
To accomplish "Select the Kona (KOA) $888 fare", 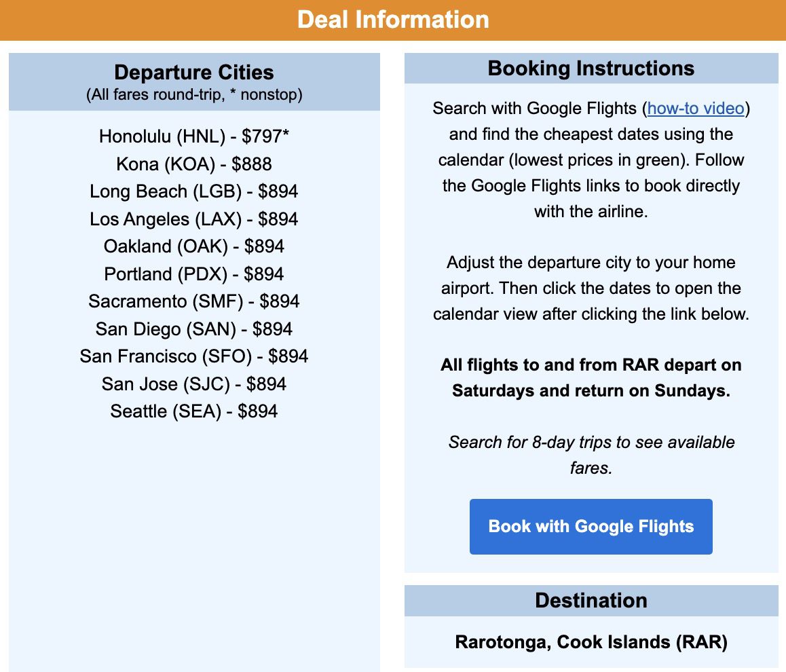I will [193, 164].
